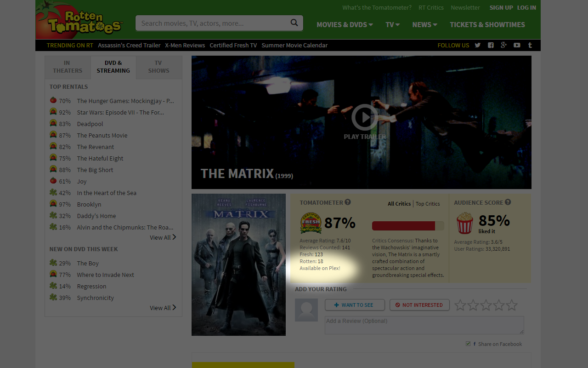Click the tomato icon beside Hunger Games
The image size is (588, 368).
tap(53, 100)
